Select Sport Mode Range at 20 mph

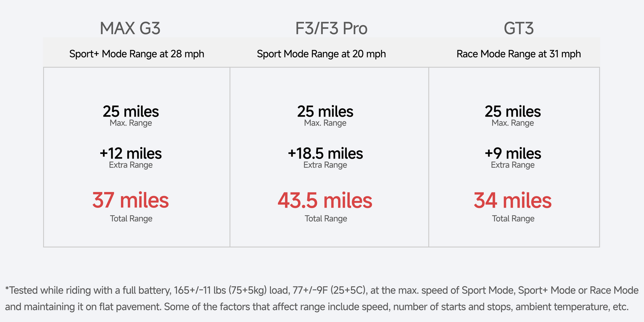[321, 54]
